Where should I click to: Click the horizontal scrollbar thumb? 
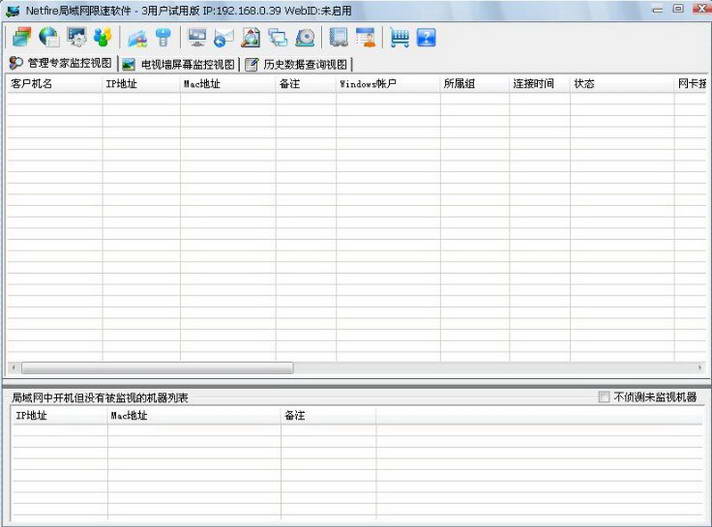tap(157, 368)
